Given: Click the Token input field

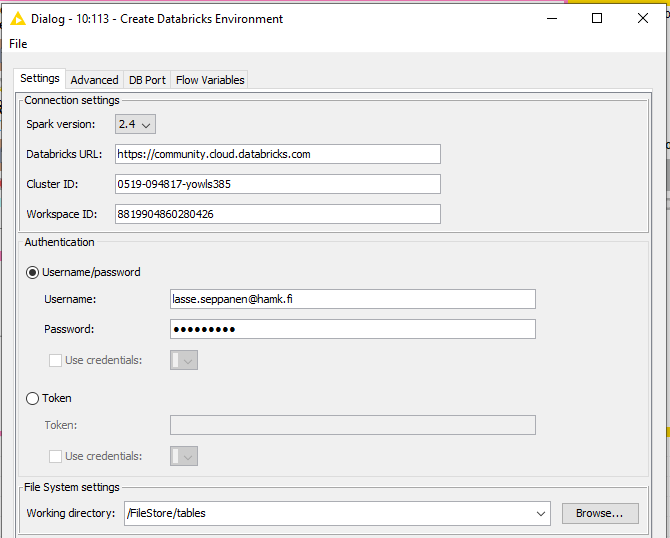Looking at the screenshot, I should 353,425.
